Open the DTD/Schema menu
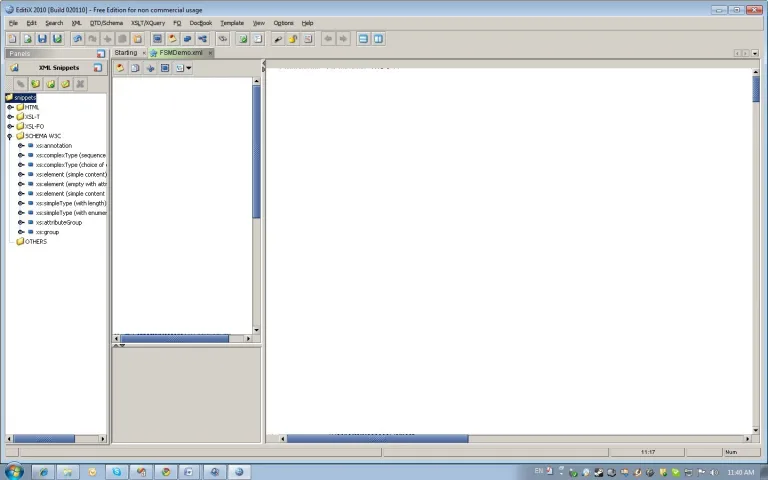The width and height of the screenshot is (768, 480). 106,23
